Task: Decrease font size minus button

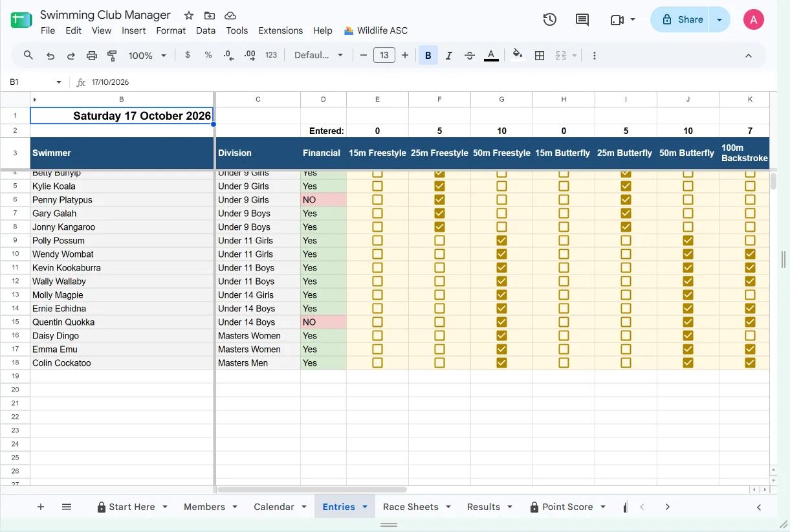Action: pyautogui.click(x=363, y=56)
